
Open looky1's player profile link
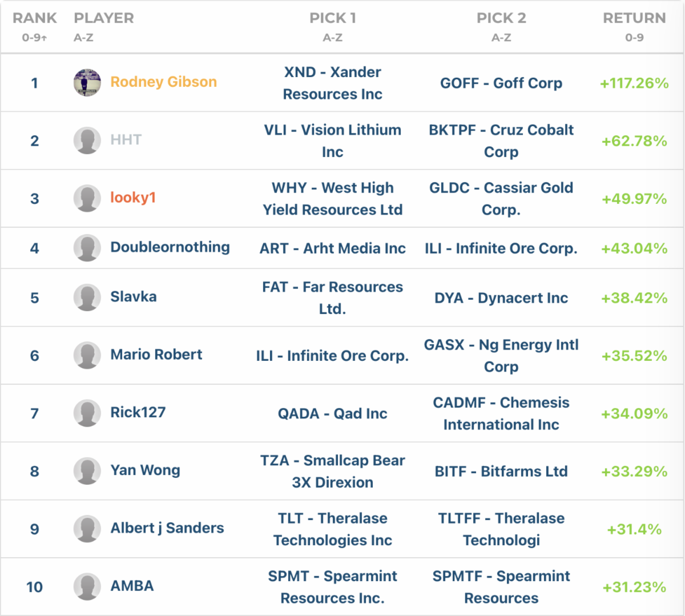(x=133, y=198)
